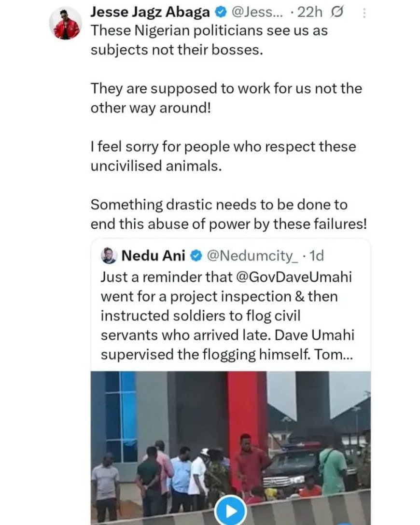The height and width of the screenshot is (525, 420).
Task: Click the Nedu Ani display name
Action: [154, 256]
